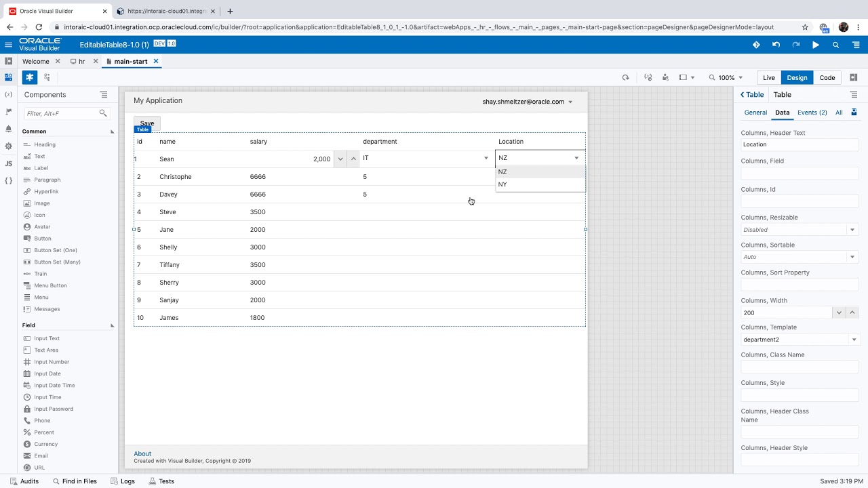
Task: Switch to the Welcome tab
Action: (36, 61)
